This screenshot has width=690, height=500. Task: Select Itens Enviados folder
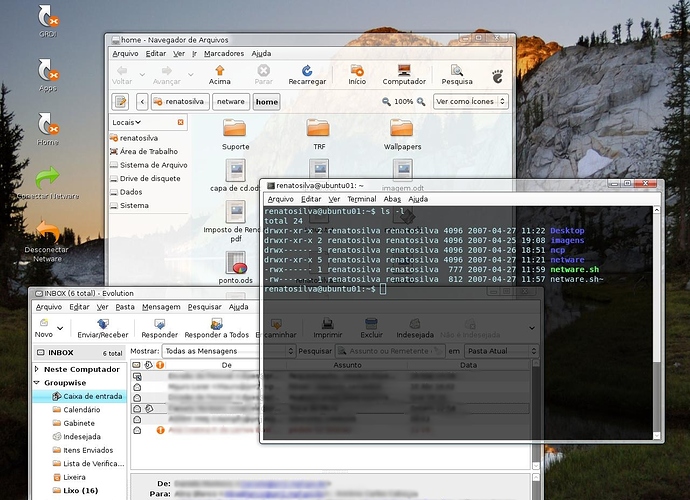83,450
